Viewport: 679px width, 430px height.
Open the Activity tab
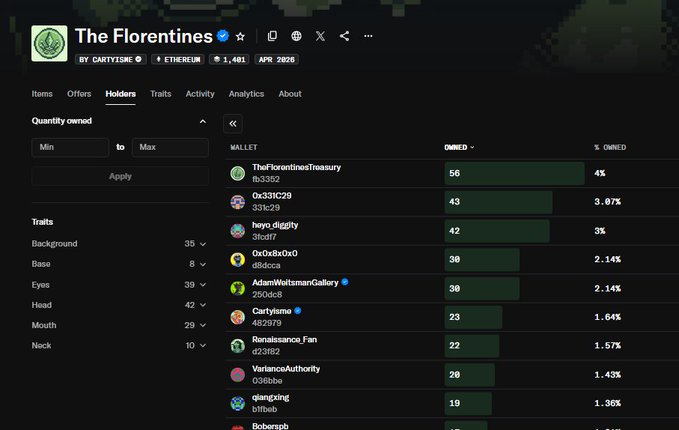(x=200, y=94)
